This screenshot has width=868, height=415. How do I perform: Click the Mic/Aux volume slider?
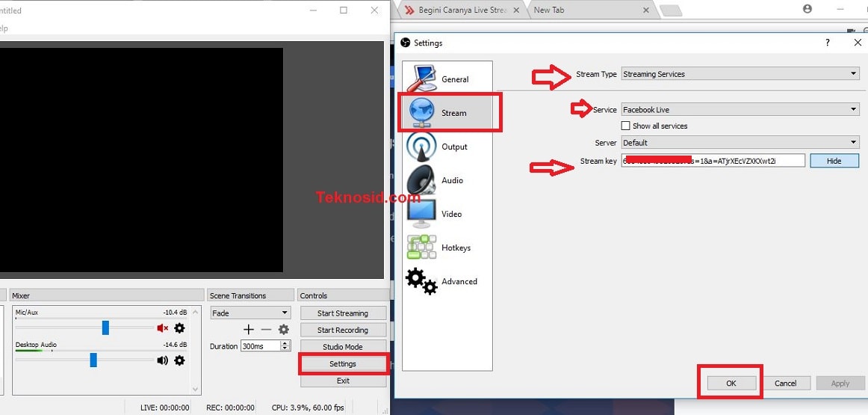tap(105, 328)
